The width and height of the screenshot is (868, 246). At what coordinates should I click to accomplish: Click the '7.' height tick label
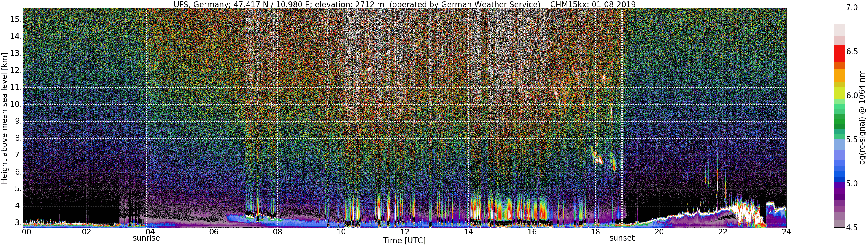point(18,155)
